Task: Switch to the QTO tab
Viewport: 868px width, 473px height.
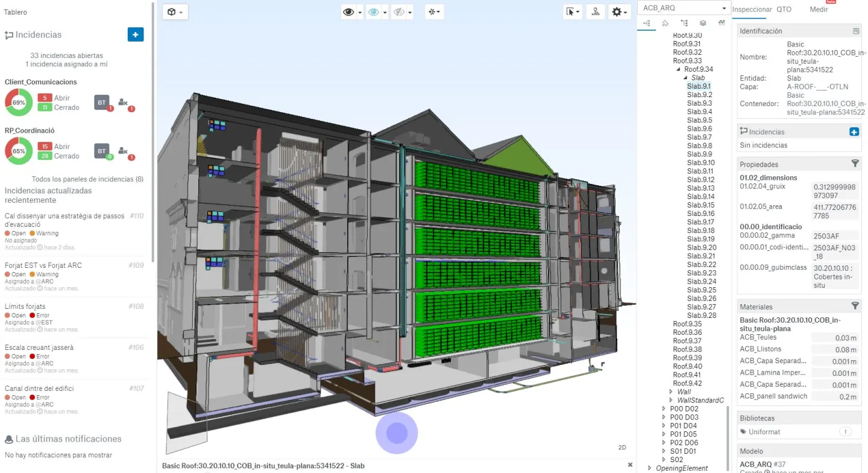Action: click(784, 9)
